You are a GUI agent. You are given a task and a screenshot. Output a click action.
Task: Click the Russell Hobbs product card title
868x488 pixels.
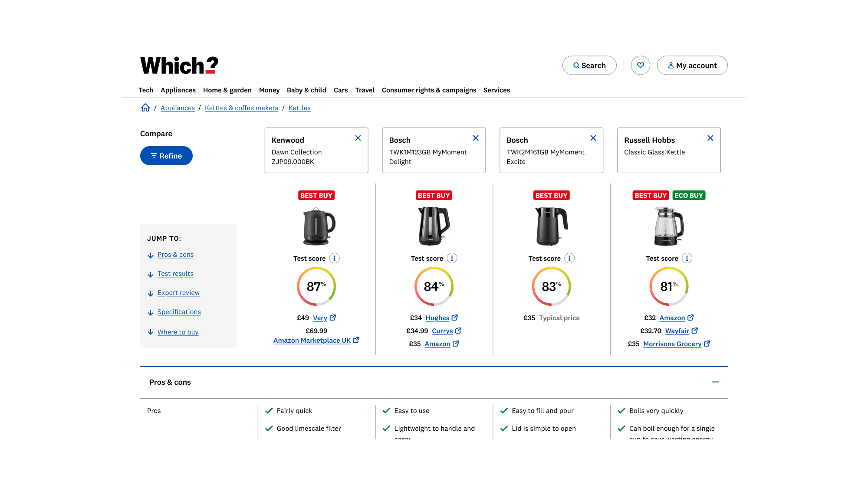point(649,140)
